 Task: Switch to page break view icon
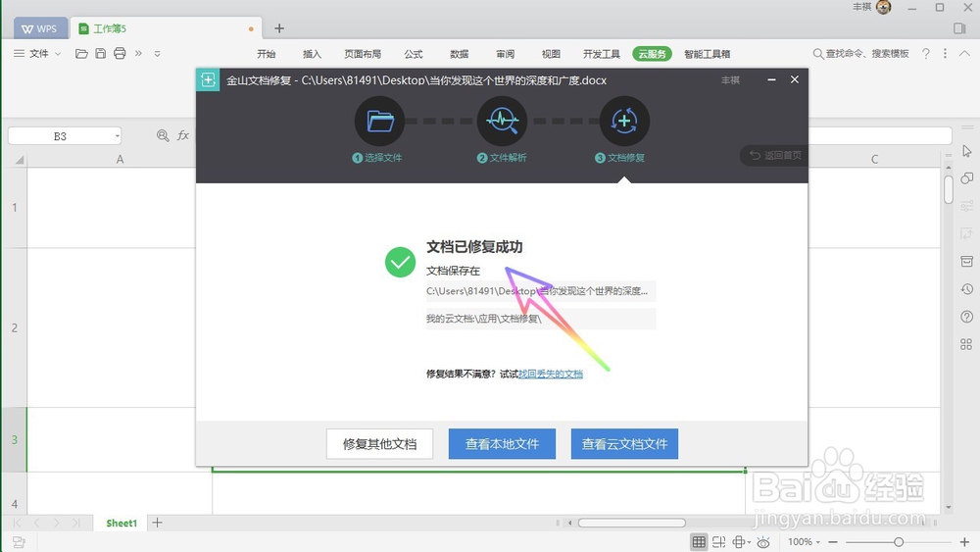pyautogui.click(x=718, y=542)
